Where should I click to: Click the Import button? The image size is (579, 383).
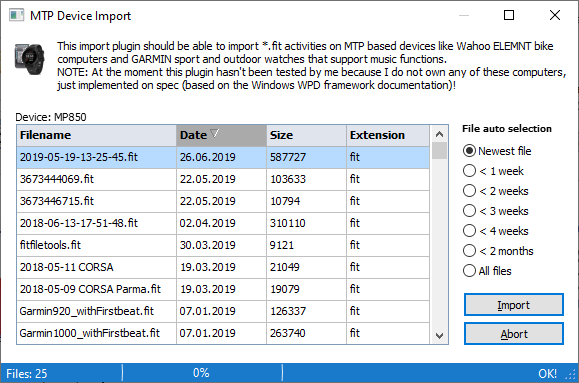click(514, 305)
